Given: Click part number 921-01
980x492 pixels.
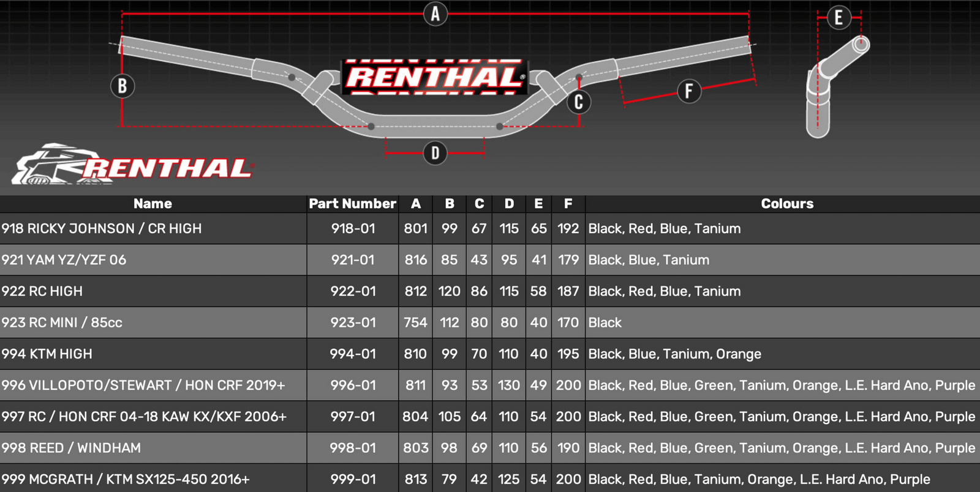Looking at the screenshot, I should (353, 260).
